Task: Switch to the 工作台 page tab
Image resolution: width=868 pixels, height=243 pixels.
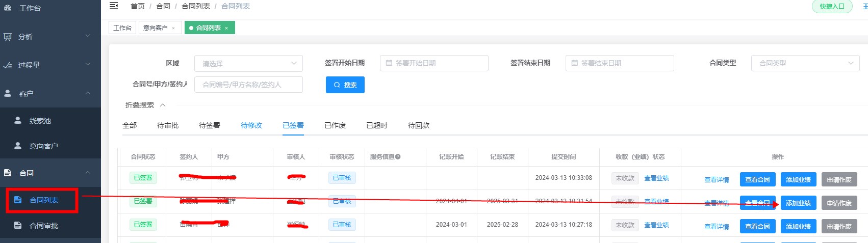Action: click(x=122, y=28)
